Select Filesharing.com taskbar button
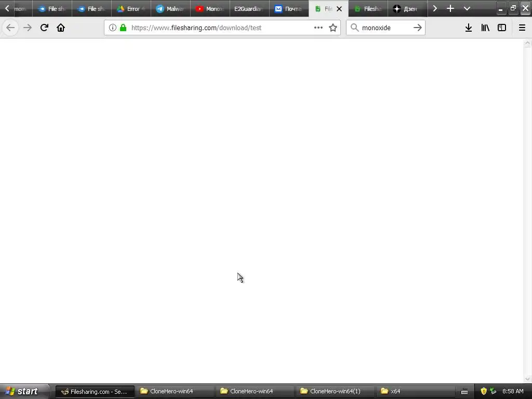The width and height of the screenshot is (532, 399). pyautogui.click(x=95, y=391)
